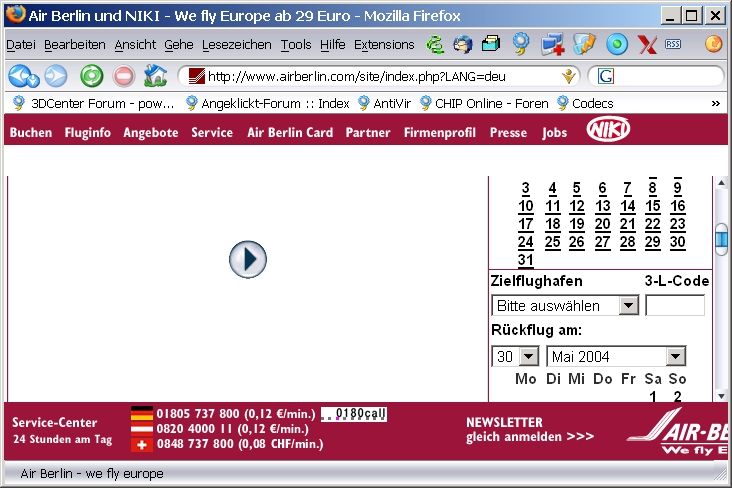
Task: Click the globe icon in the menu toolbar
Action: pos(463,45)
